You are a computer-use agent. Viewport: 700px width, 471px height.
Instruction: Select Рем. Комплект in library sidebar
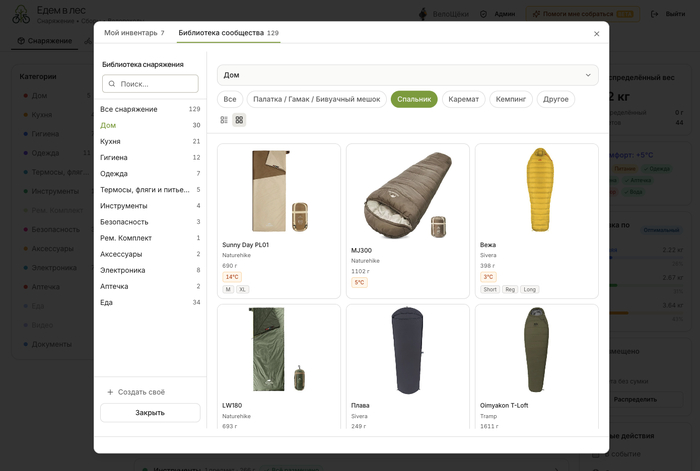click(150, 238)
